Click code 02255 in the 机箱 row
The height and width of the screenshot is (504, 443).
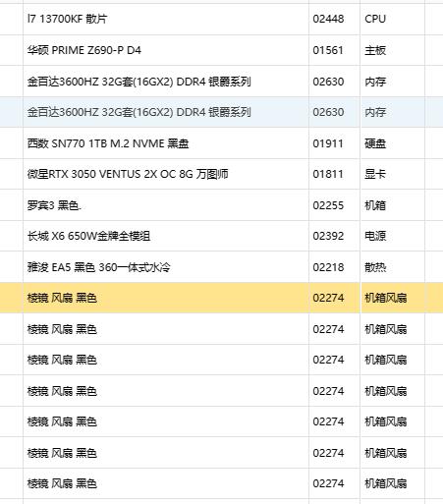tap(334, 205)
